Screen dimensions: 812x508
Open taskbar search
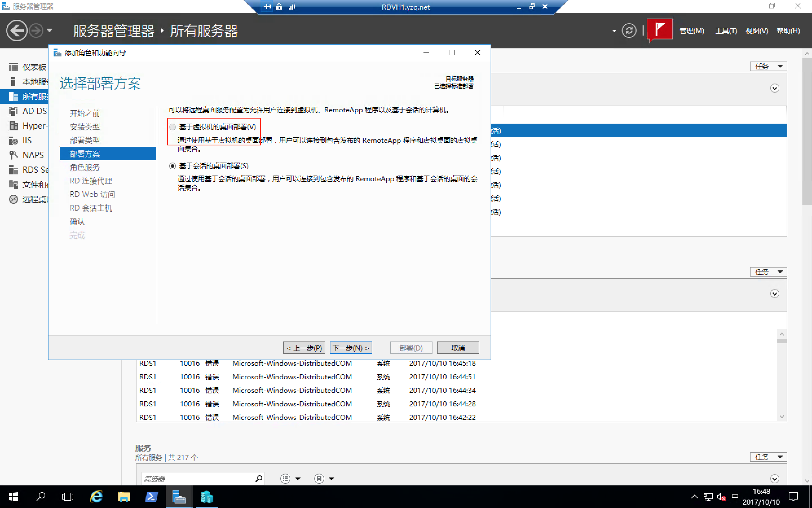pyautogui.click(x=41, y=497)
